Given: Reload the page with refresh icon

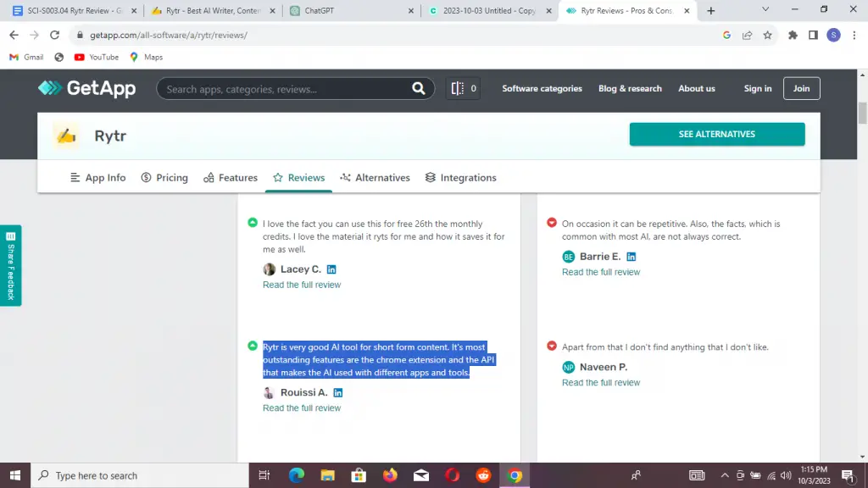Looking at the screenshot, I should (x=54, y=35).
